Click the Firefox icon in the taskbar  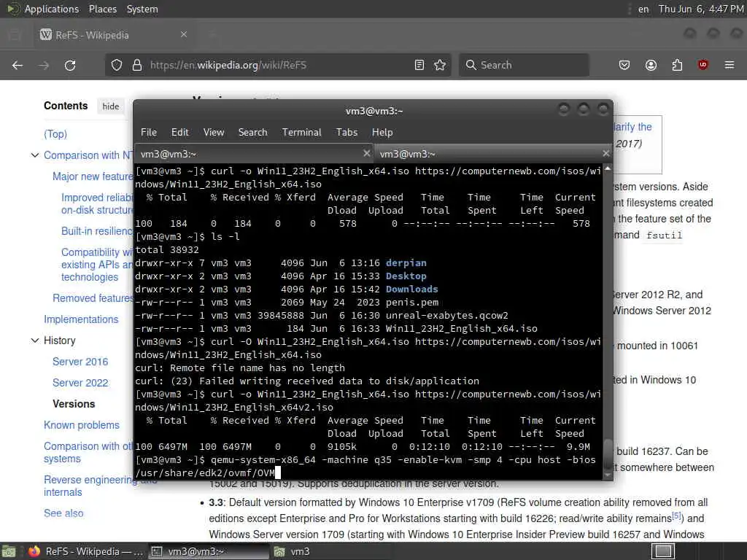point(34,551)
